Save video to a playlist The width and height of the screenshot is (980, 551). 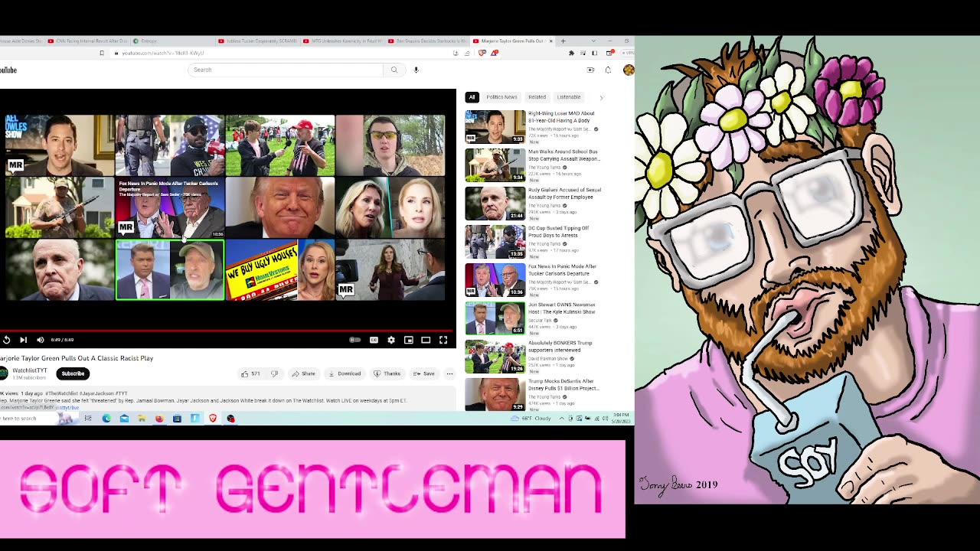pyautogui.click(x=424, y=373)
